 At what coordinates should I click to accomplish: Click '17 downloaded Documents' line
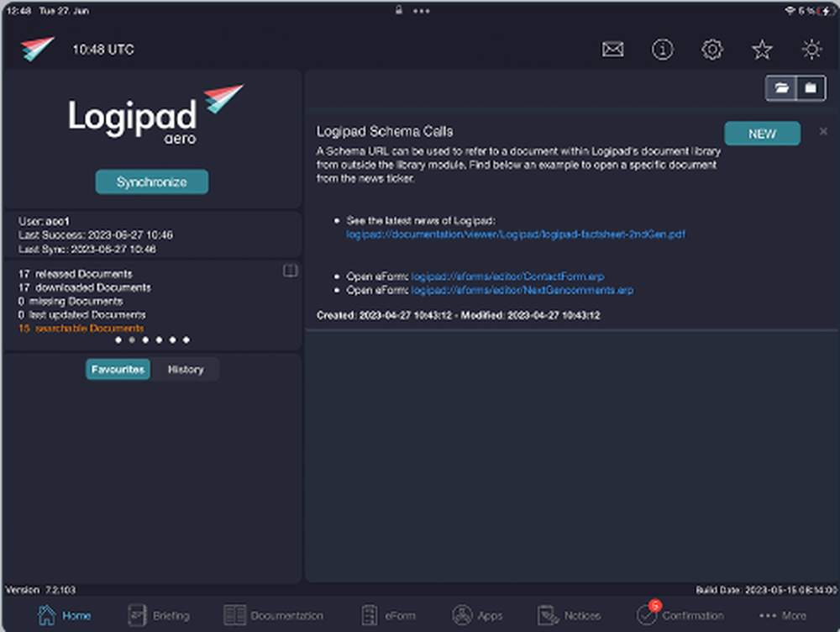(85, 287)
